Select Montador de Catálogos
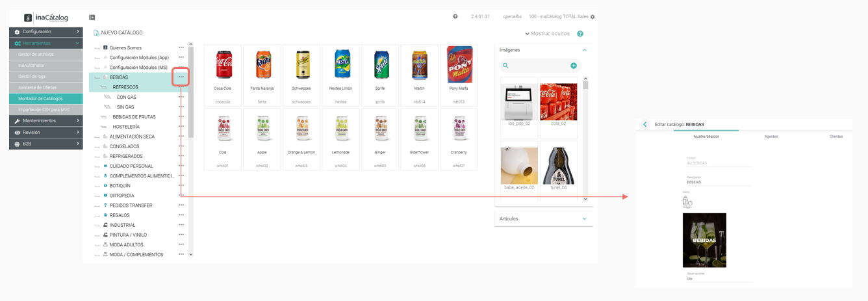The image size is (868, 301). tap(46, 99)
